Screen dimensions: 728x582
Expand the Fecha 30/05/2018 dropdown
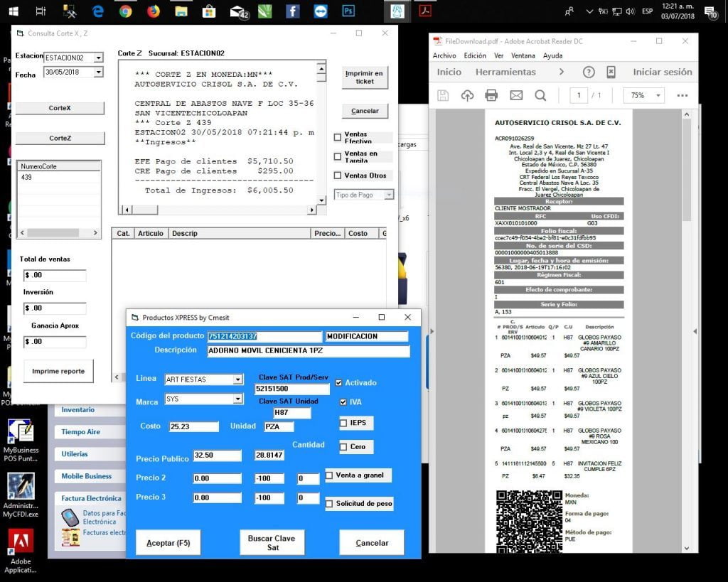pos(98,72)
